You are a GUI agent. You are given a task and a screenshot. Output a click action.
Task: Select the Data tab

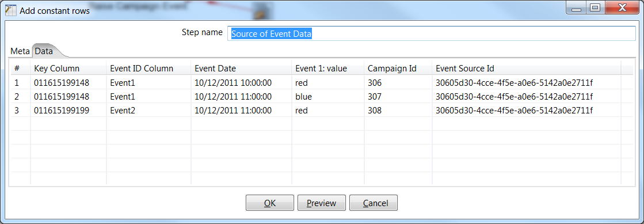(x=44, y=51)
